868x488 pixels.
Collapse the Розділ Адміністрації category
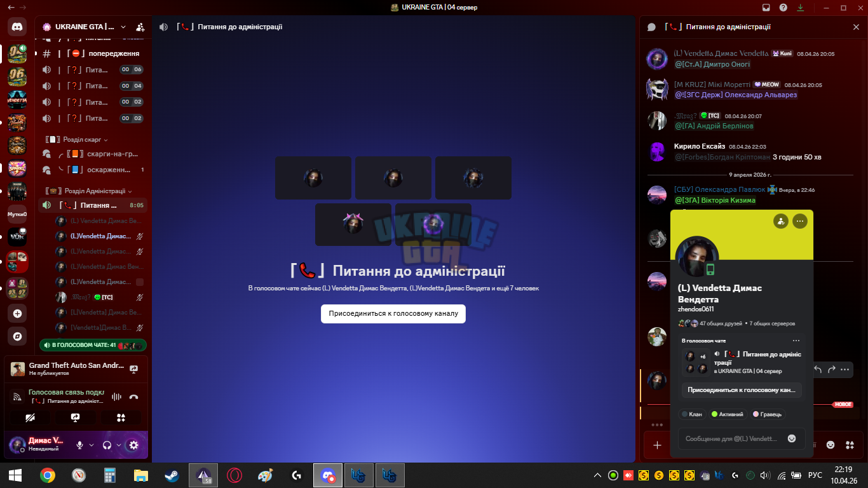click(x=88, y=191)
